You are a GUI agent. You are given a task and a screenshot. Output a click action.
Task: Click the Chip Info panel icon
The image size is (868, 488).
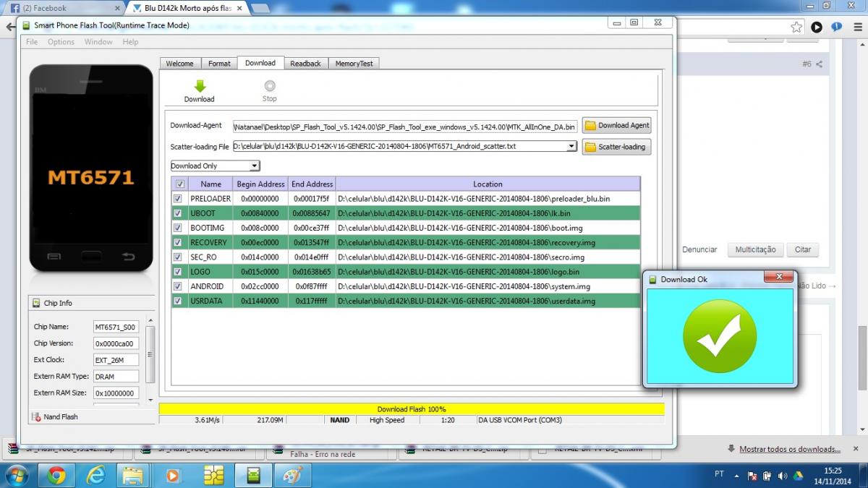[36, 303]
